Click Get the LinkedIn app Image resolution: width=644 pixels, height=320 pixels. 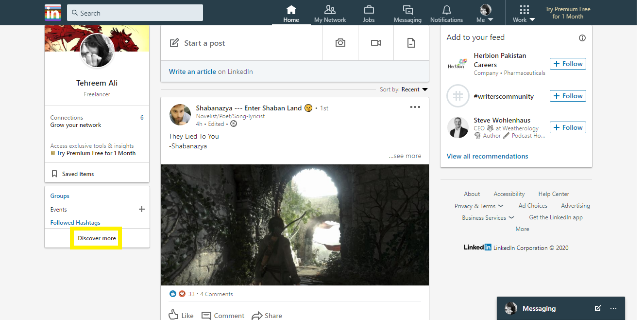point(556,217)
